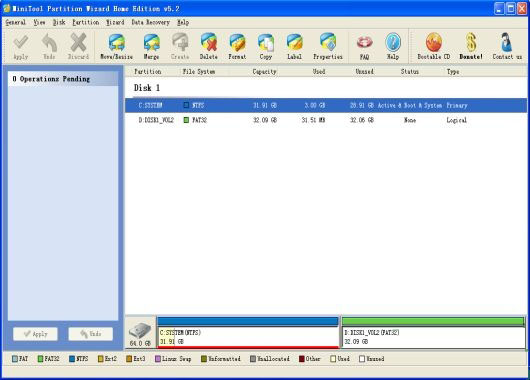Open the Bootable CD toolbar icon
This screenshot has width=530, height=380.
click(434, 47)
